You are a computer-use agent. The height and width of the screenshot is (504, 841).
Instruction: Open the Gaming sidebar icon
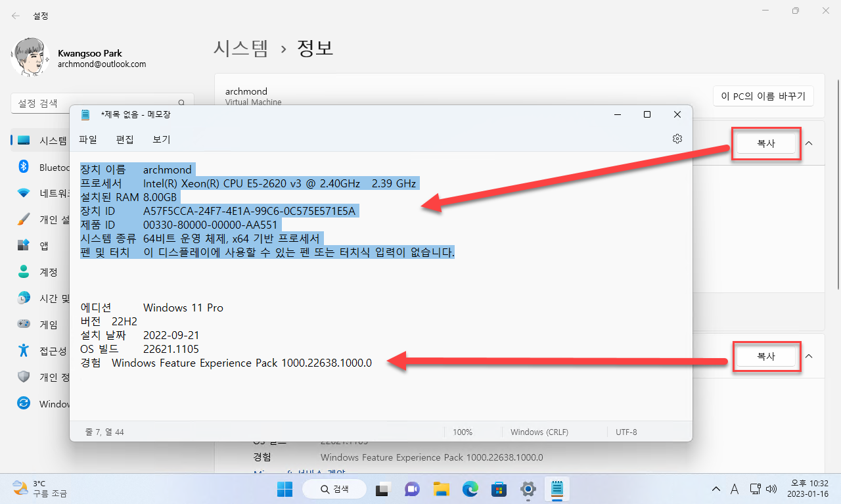[x=24, y=324]
